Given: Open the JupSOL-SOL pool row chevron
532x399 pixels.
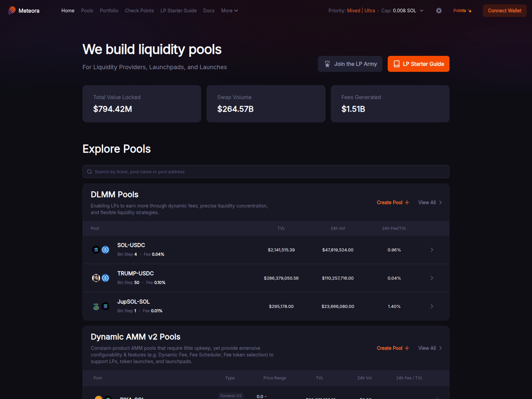Looking at the screenshot, I should tap(432, 306).
